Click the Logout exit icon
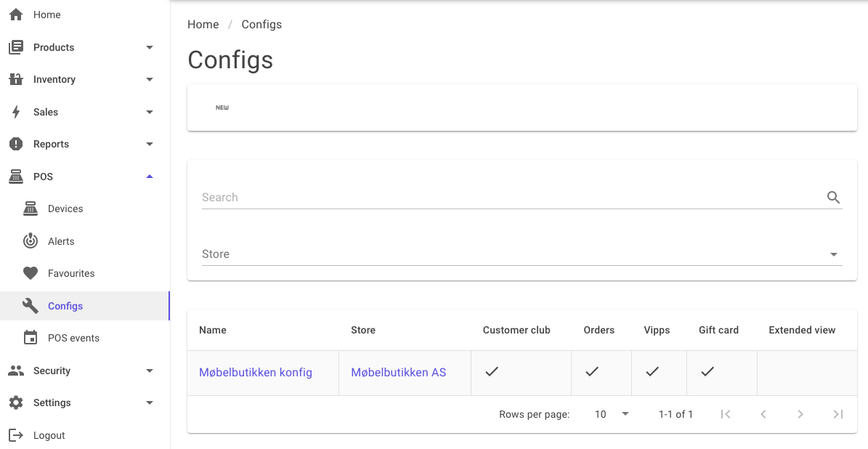 click(16, 435)
